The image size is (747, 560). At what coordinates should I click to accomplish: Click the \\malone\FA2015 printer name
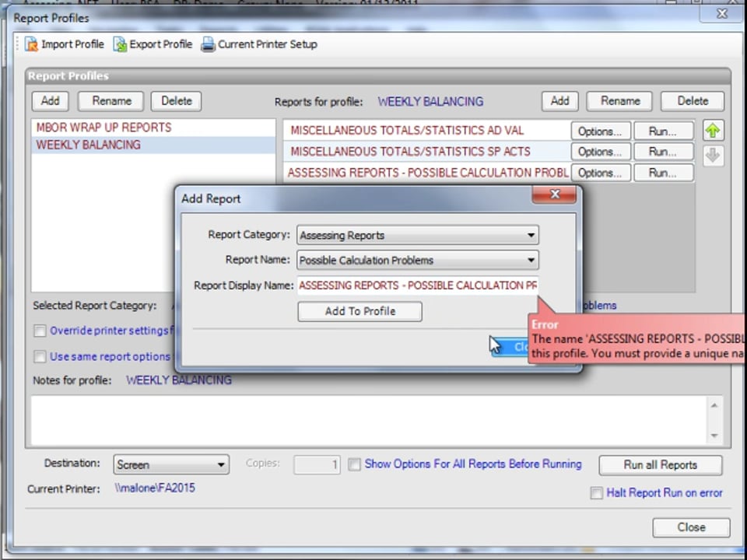[154, 488]
